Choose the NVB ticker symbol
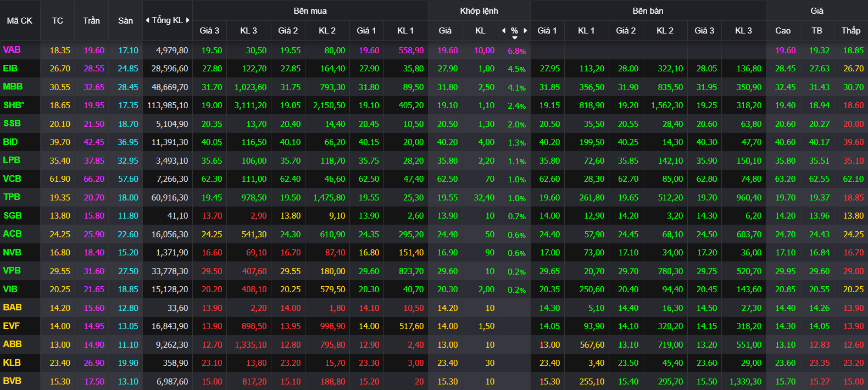868x390 pixels. pos(12,253)
